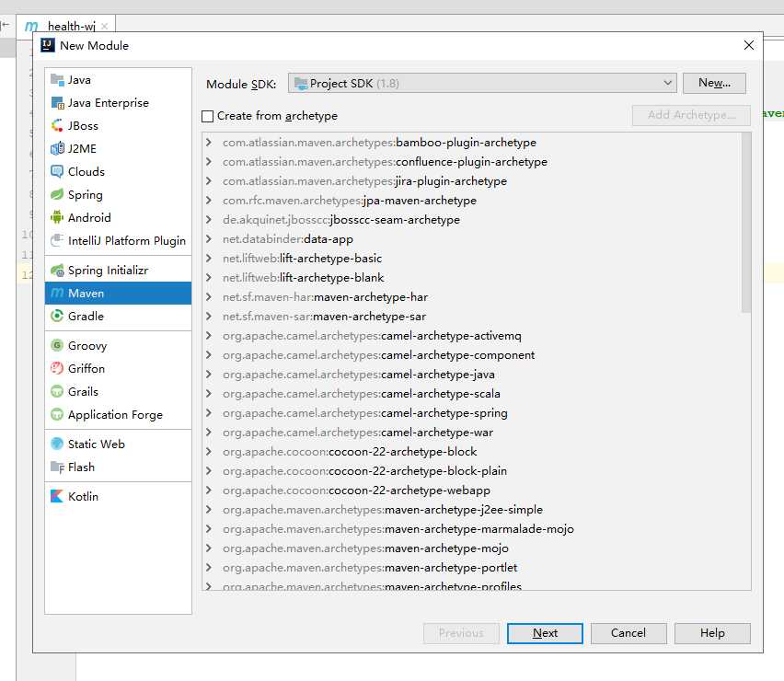Choose the Spring leaf icon
Screen dimensions: 784x681
click(x=57, y=194)
